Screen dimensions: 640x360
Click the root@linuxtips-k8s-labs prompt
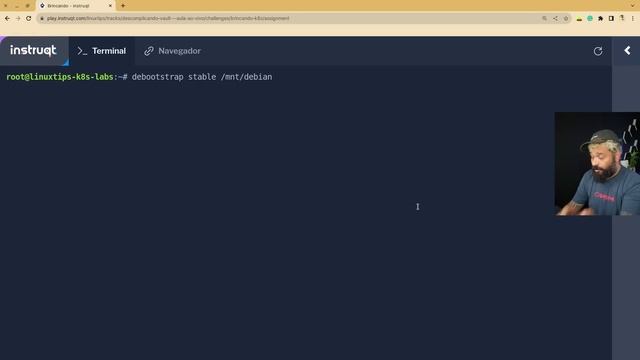[67, 77]
